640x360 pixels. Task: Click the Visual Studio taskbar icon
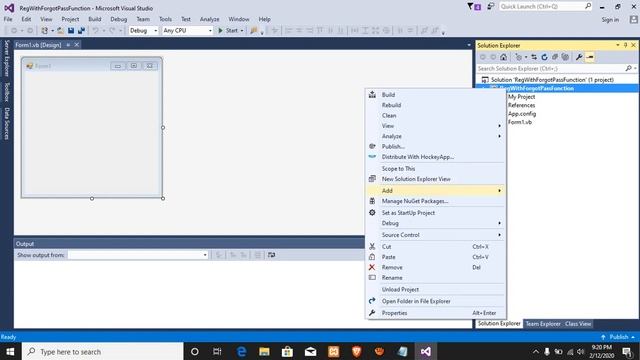click(426, 351)
